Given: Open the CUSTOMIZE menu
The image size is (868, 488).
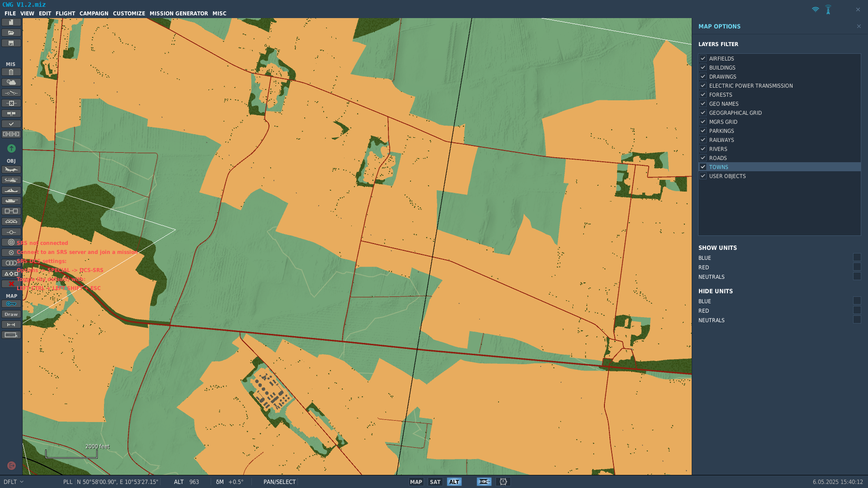Looking at the screenshot, I should point(129,14).
